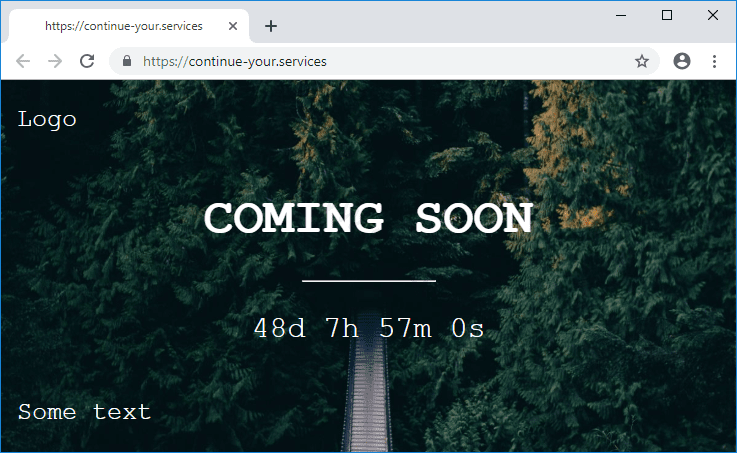
Task: Open the user profile avatar icon
Action: coord(682,61)
